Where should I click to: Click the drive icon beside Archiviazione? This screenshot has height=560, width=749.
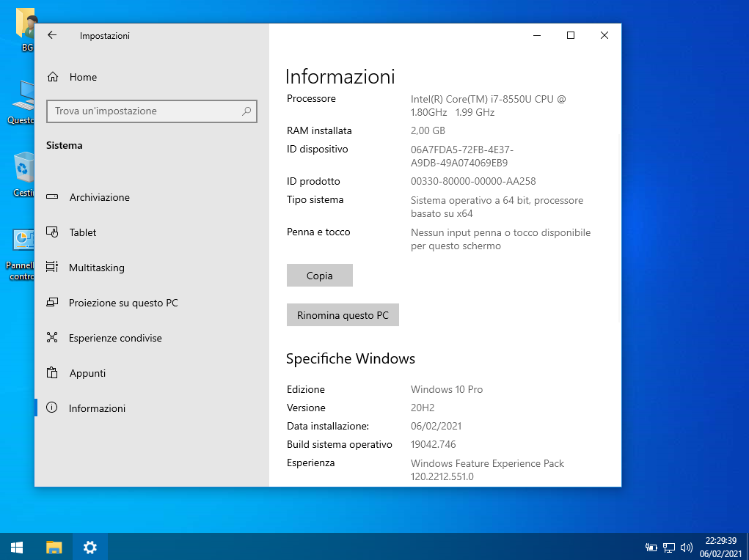52,196
